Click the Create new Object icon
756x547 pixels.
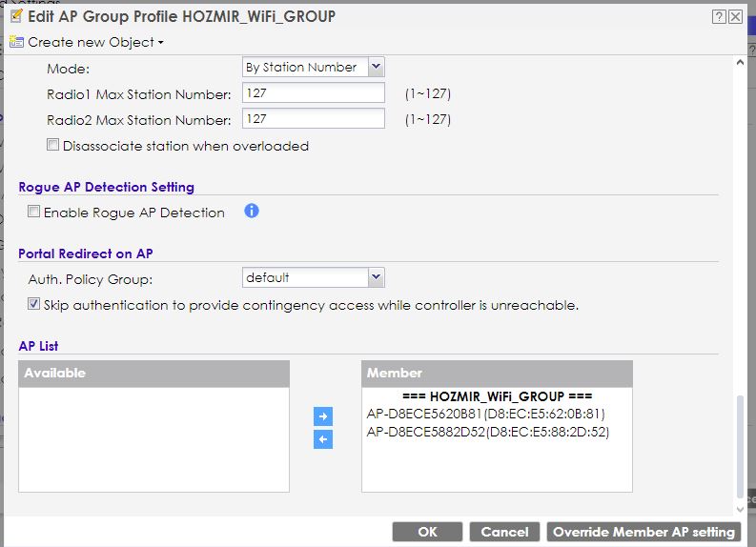pos(16,42)
